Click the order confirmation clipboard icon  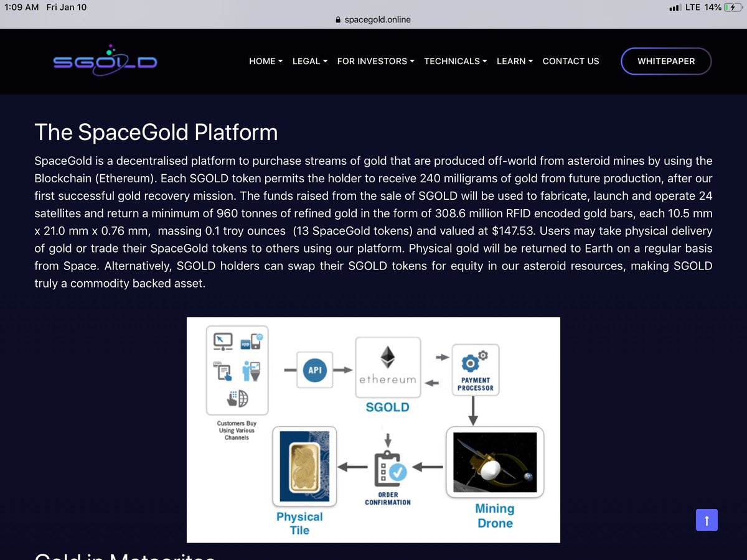click(390, 469)
